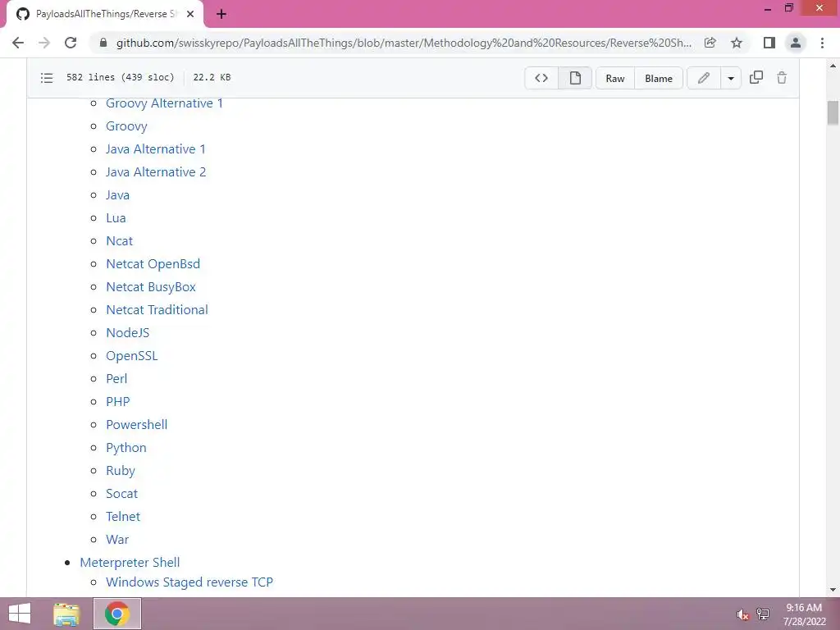Open the Python section link

tap(126, 448)
